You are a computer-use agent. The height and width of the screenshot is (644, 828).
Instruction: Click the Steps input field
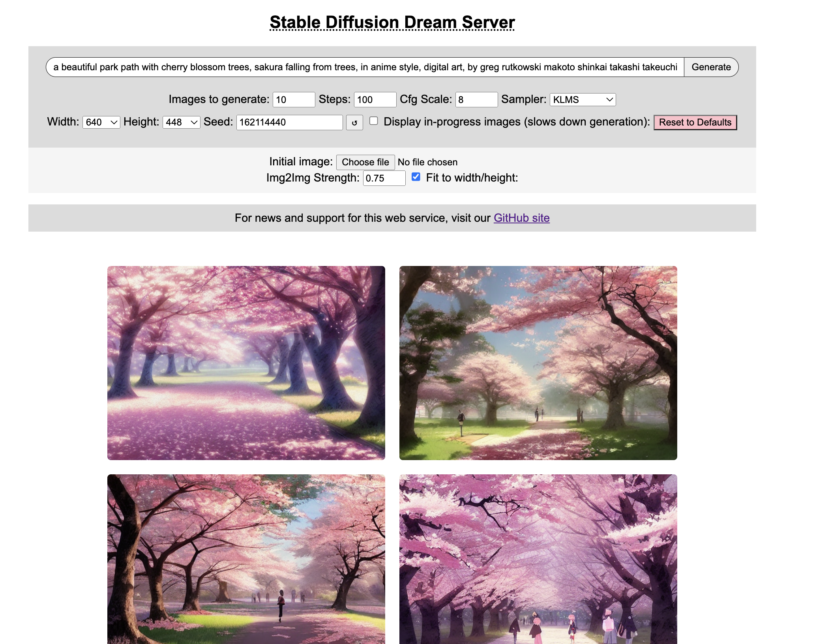375,99
